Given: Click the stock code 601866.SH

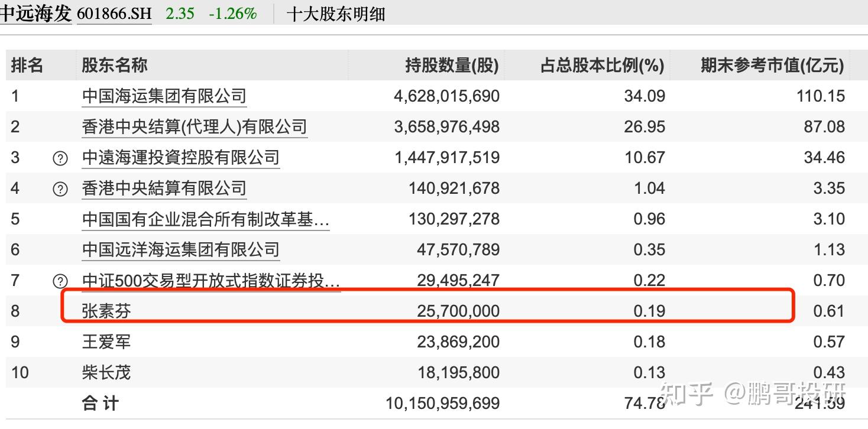Looking at the screenshot, I should pyautogui.click(x=115, y=13).
